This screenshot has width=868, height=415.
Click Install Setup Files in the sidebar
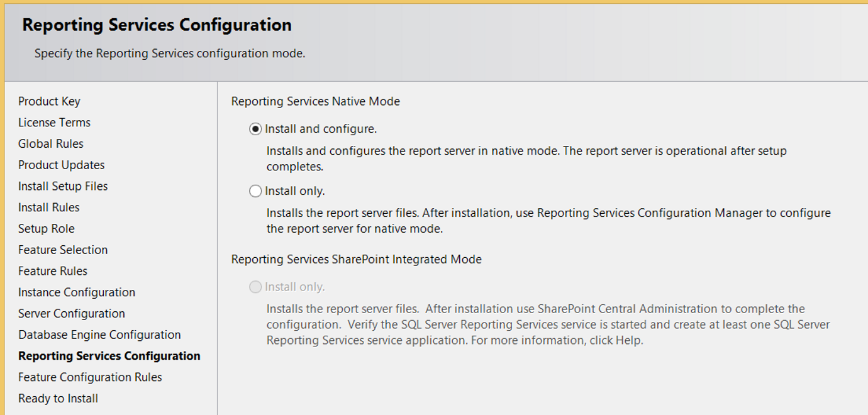click(x=63, y=186)
